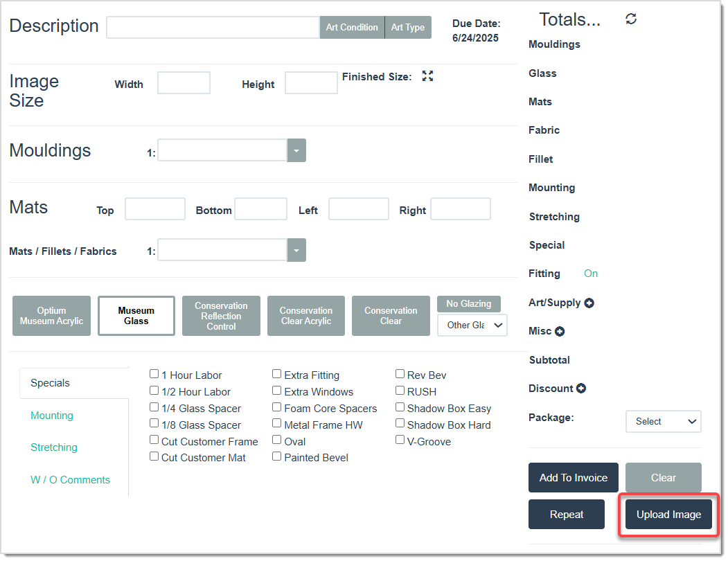Open the Mouldings selection dropdown

(x=296, y=150)
